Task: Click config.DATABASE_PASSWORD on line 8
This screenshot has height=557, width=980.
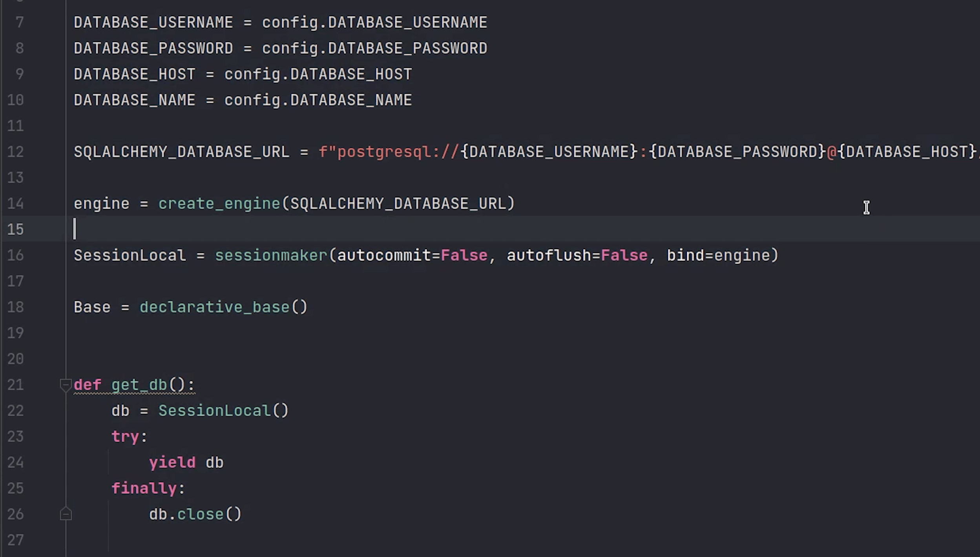Action: 374,48
